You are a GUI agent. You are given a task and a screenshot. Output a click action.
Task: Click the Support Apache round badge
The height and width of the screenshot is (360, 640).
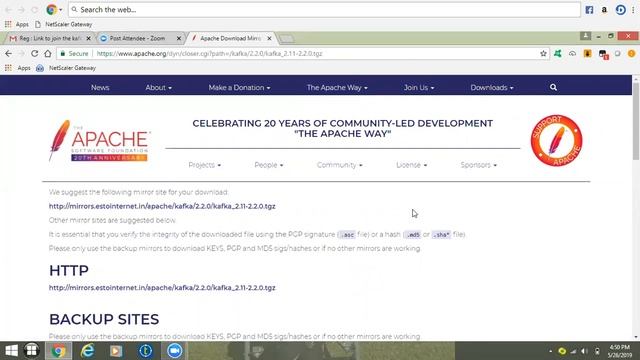pyautogui.click(x=556, y=140)
